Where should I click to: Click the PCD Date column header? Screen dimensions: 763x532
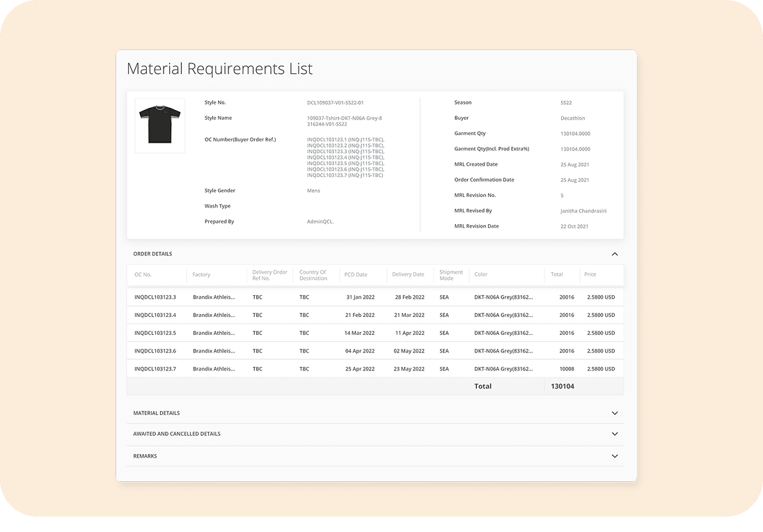click(x=355, y=275)
